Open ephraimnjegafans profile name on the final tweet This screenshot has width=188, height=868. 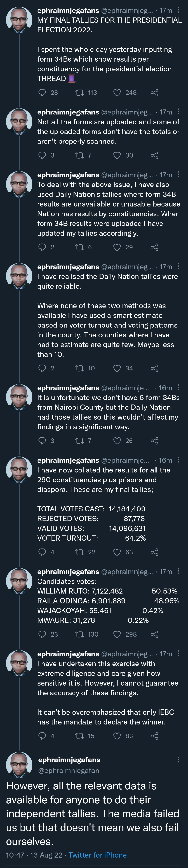pyautogui.click(x=69, y=759)
